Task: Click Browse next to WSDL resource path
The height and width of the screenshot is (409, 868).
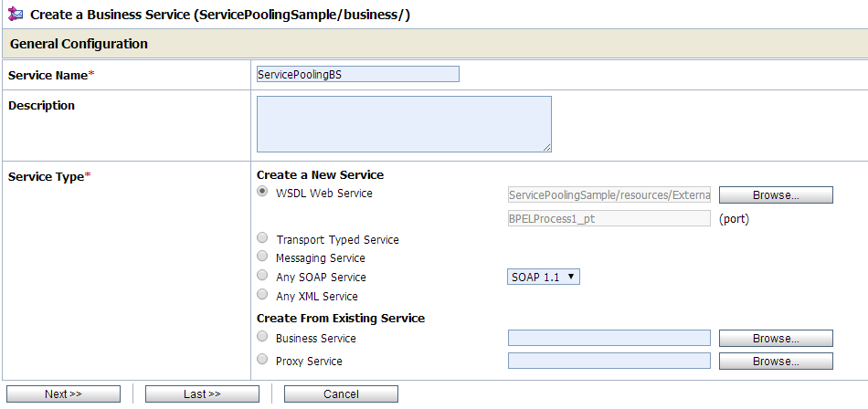Action: click(x=776, y=195)
